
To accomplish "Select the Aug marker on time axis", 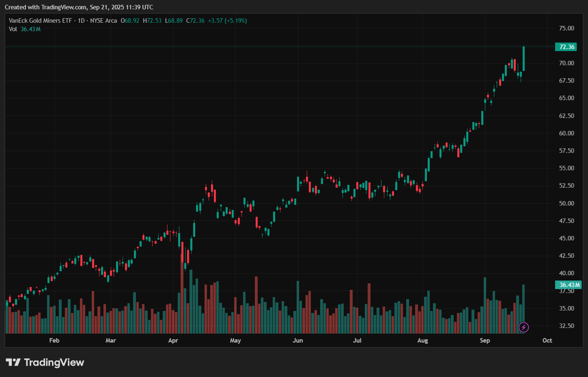I will (x=422, y=341).
